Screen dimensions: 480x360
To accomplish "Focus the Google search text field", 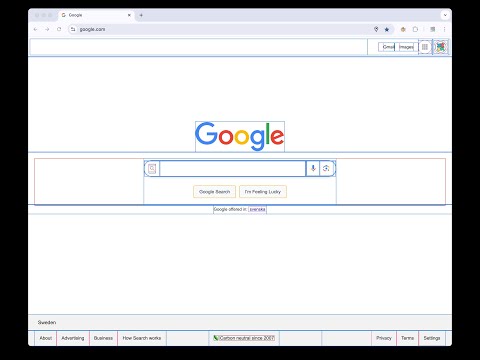I will pos(233,168).
